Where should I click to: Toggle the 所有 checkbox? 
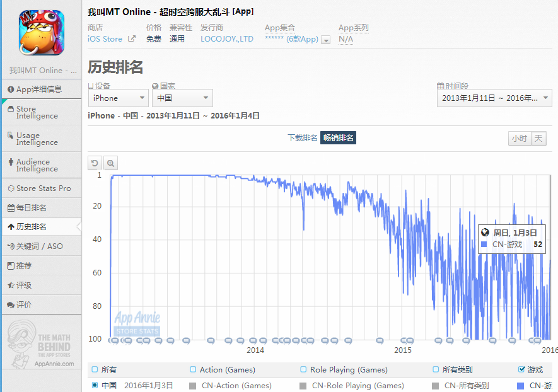point(95,369)
